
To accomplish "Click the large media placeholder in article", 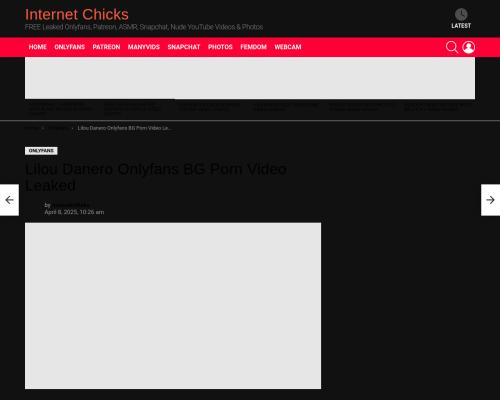I will click(173, 306).
